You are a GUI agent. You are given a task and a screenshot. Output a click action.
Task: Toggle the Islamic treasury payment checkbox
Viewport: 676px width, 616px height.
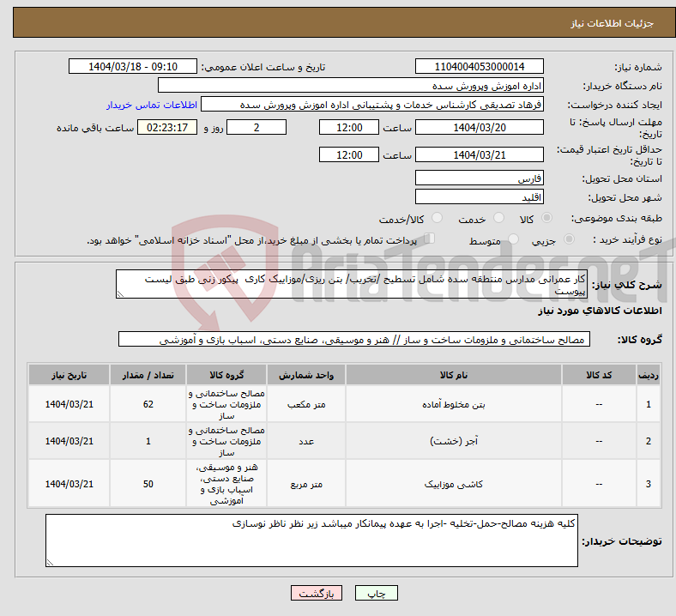click(x=430, y=239)
